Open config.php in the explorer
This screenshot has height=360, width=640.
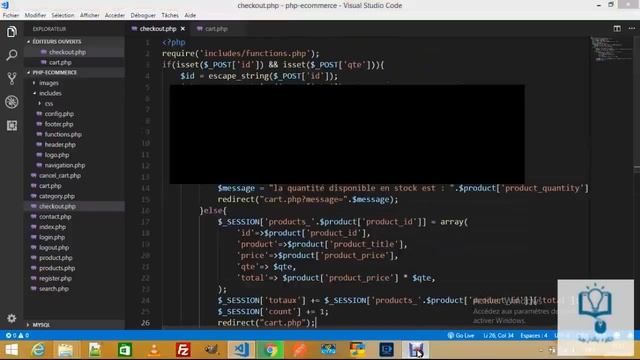[x=75, y=114]
